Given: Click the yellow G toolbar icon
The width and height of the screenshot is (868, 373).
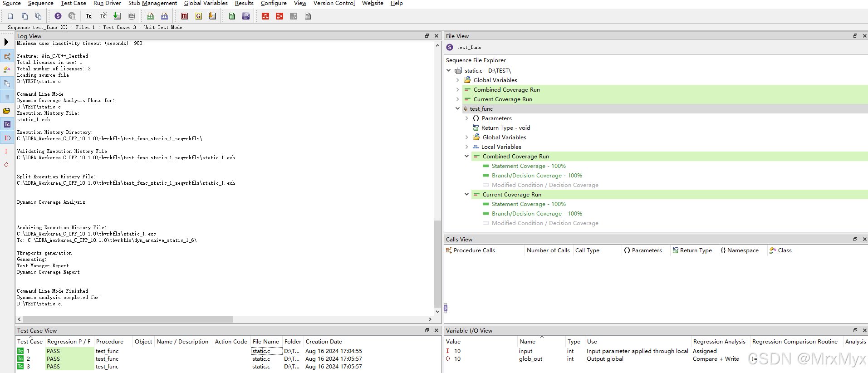Looking at the screenshot, I should coord(198,16).
